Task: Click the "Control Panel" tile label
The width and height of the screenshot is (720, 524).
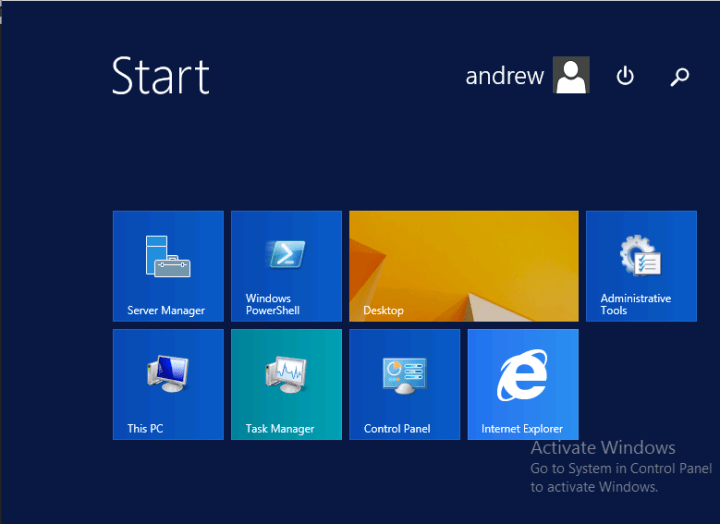Action: tap(397, 429)
